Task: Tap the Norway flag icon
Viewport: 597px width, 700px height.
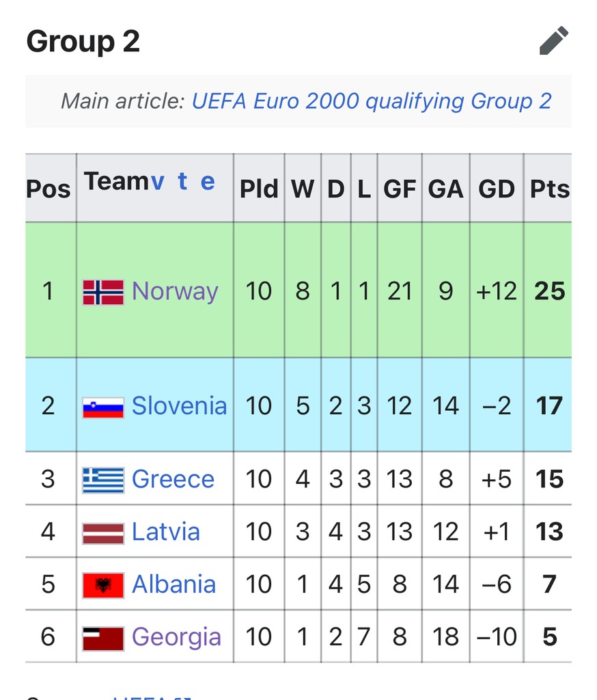Action: coord(103,292)
